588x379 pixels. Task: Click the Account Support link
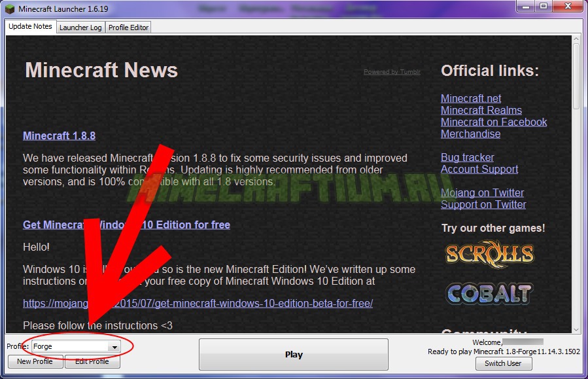479,169
